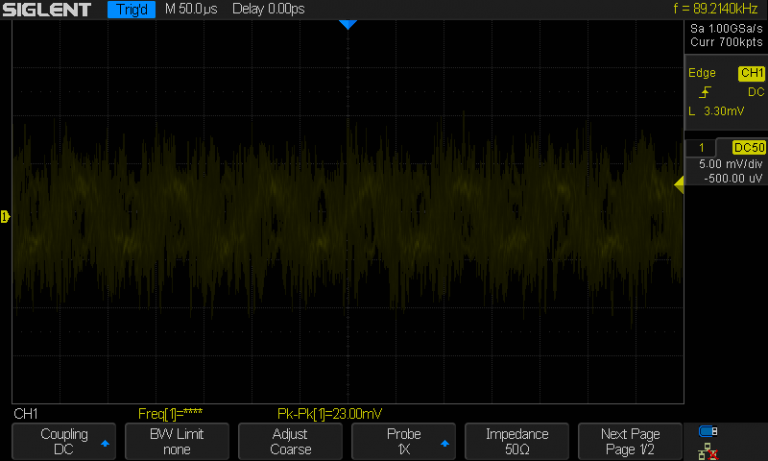Click the network LAN status icon
This screenshot has height=461, width=768.
pos(708,451)
